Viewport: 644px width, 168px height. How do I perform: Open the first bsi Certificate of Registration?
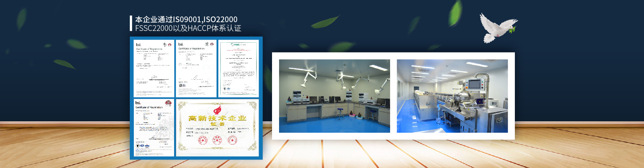154,69
